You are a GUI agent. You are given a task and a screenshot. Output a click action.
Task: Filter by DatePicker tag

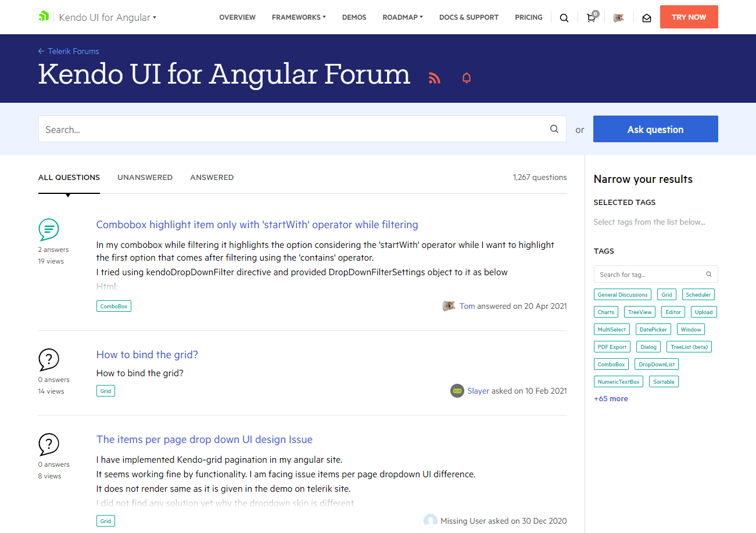pyautogui.click(x=654, y=329)
